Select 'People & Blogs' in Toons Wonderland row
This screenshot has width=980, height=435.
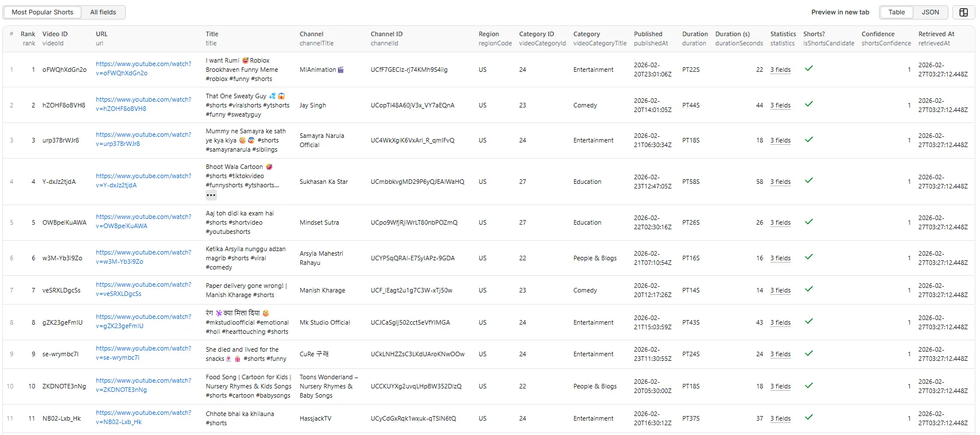[595, 386]
